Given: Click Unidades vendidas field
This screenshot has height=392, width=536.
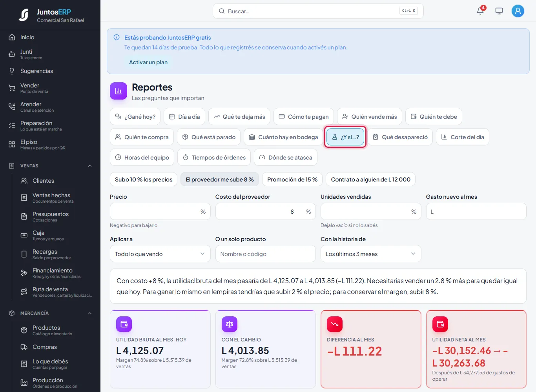Looking at the screenshot, I should (x=371, y=211).
